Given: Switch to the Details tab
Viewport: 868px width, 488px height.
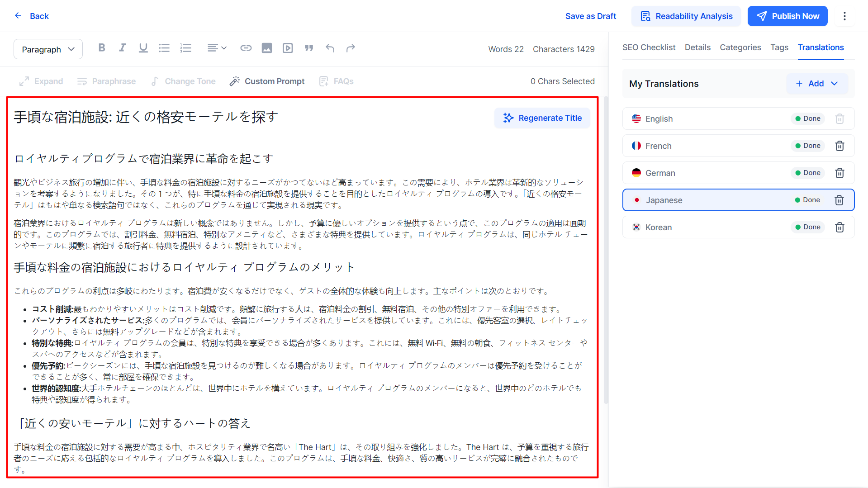Looking at the screenshot, I should tap(697, 47).
